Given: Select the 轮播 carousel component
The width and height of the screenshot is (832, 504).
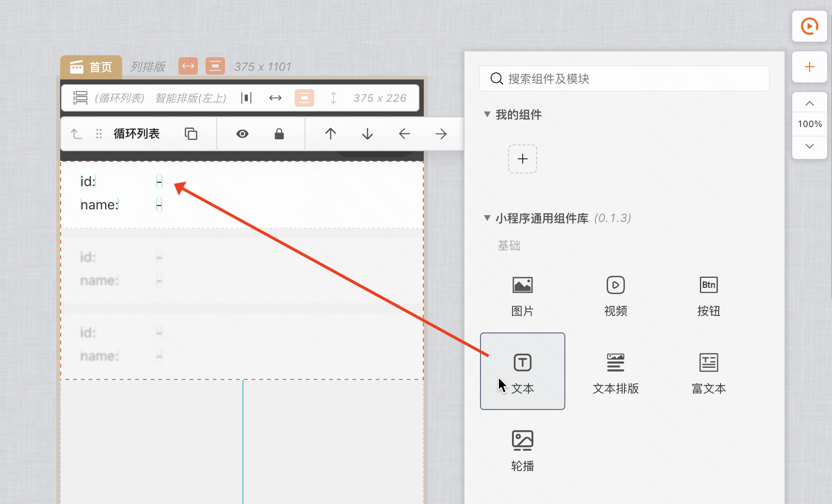Looking at the screenshot, I should click(522, 451).
